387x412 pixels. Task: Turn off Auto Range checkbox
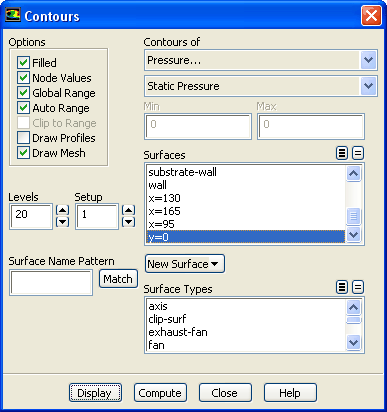pyautogui.click(x=23, y=108)
